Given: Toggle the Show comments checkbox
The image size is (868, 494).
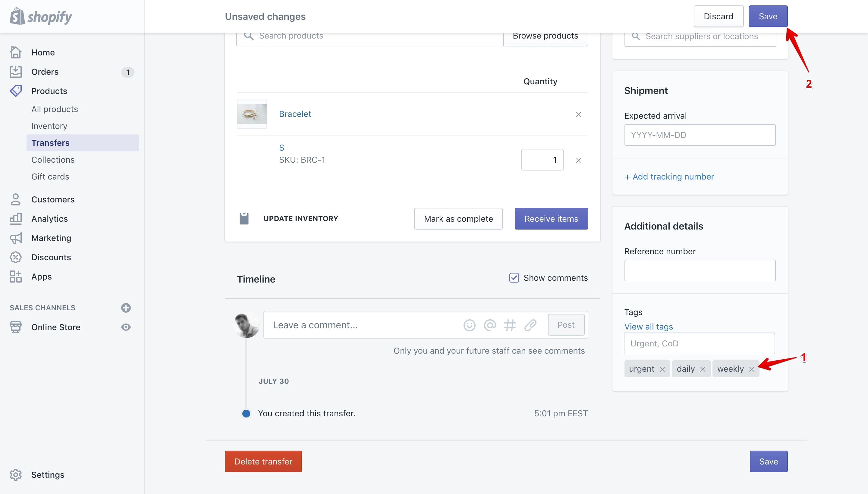Looking at the screenshot, I should point(514,278).
